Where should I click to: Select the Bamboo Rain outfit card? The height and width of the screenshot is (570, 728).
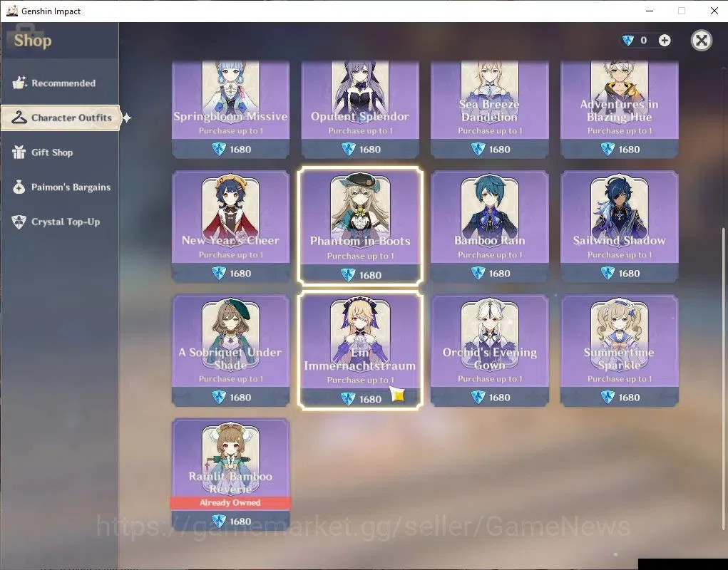(490, 227)
